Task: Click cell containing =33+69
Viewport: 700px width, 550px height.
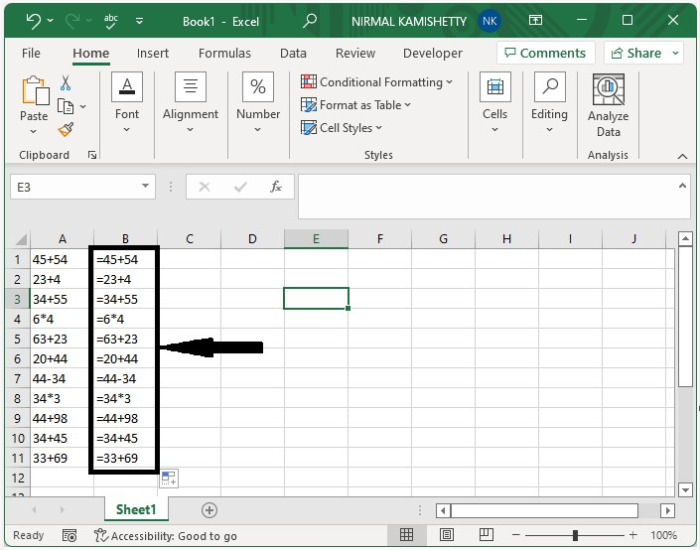Action: point(125,458)
